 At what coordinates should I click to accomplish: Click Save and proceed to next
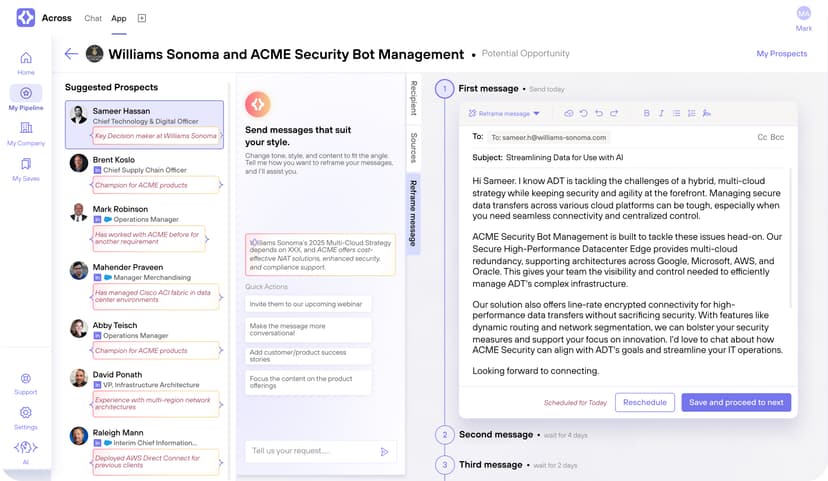736,402
